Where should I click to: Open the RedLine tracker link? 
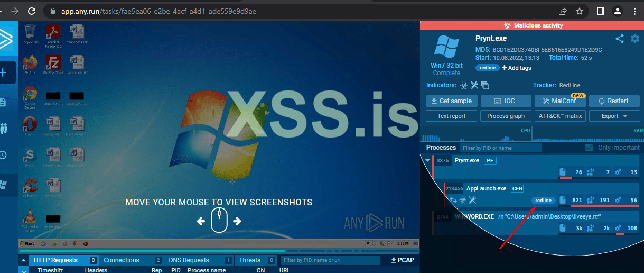(x=570, y=85)
